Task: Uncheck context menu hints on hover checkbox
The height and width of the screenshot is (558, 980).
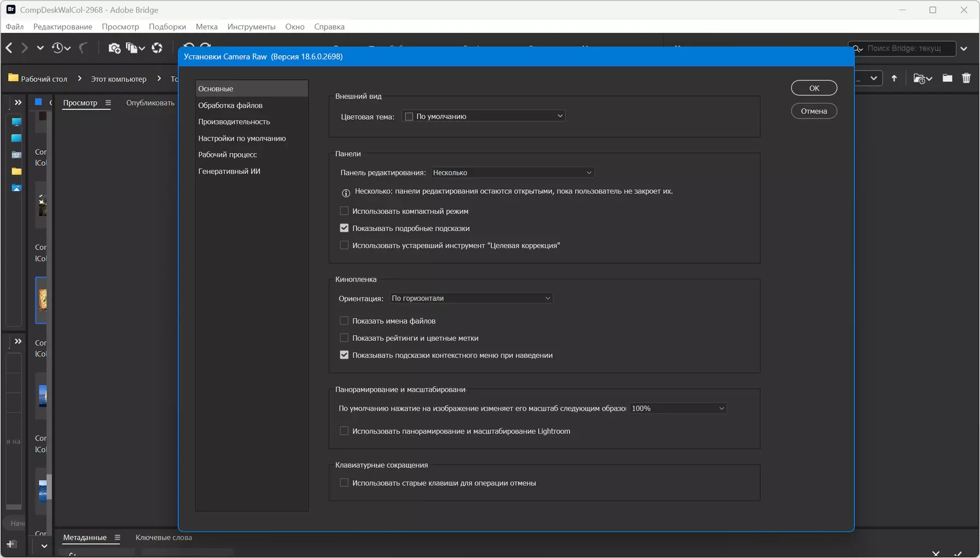Action: 344,355
